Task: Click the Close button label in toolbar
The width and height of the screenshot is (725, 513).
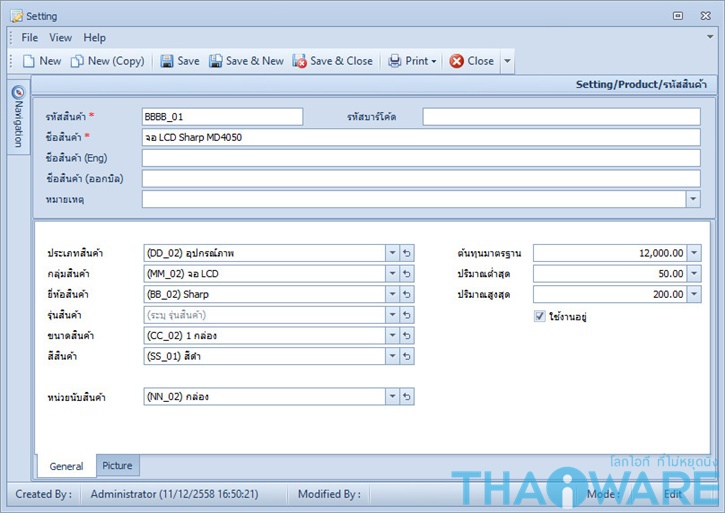Action: point(480,61)
